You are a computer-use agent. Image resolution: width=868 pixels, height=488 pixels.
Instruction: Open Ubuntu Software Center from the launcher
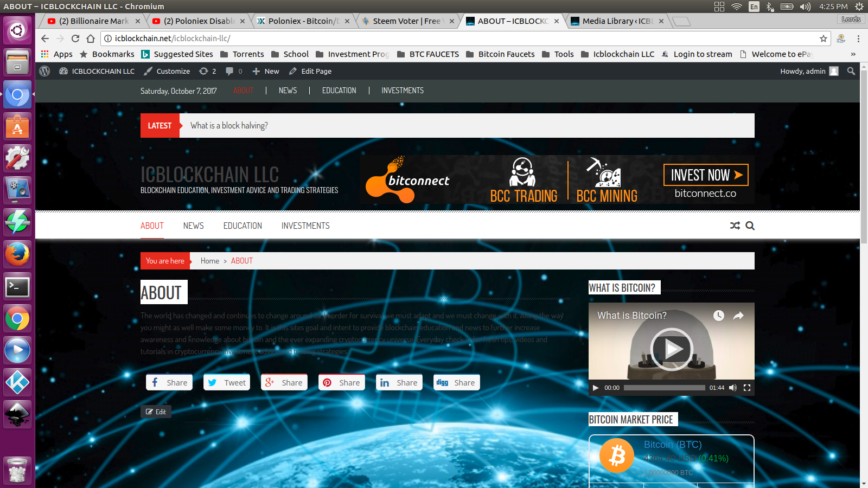(17, 126)
